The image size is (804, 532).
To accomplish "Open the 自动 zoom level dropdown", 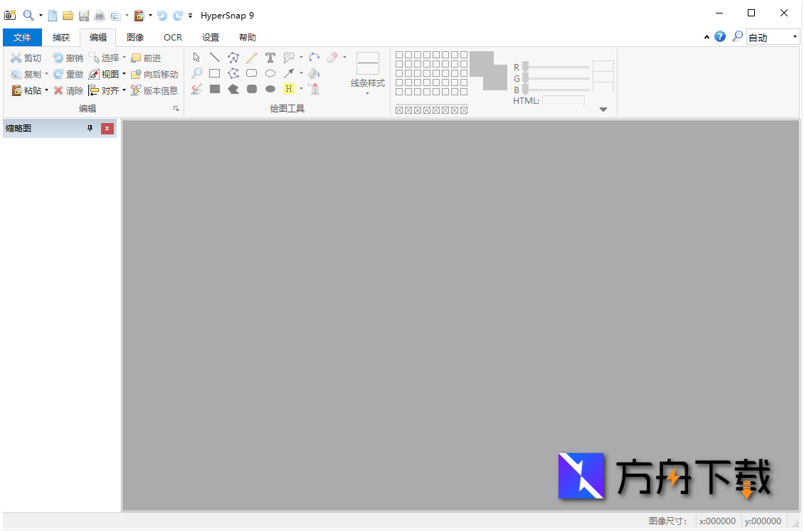I will click(x=795, y=36).
